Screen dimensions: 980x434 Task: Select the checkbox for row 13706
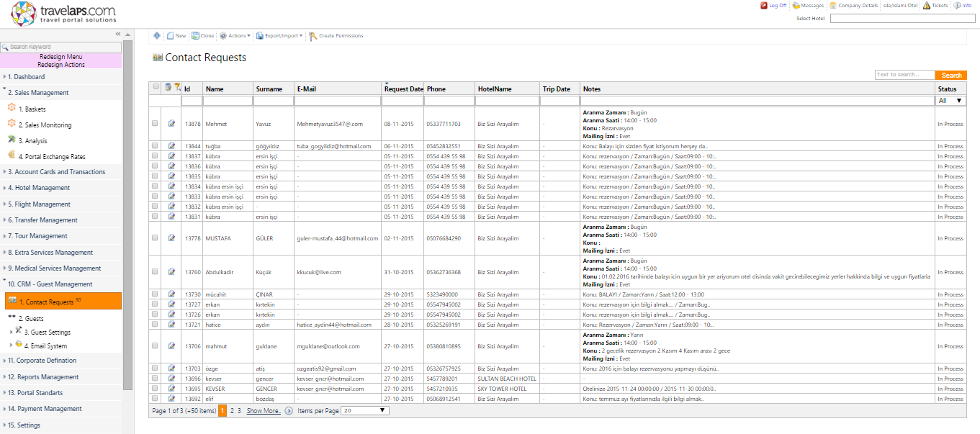155,346
